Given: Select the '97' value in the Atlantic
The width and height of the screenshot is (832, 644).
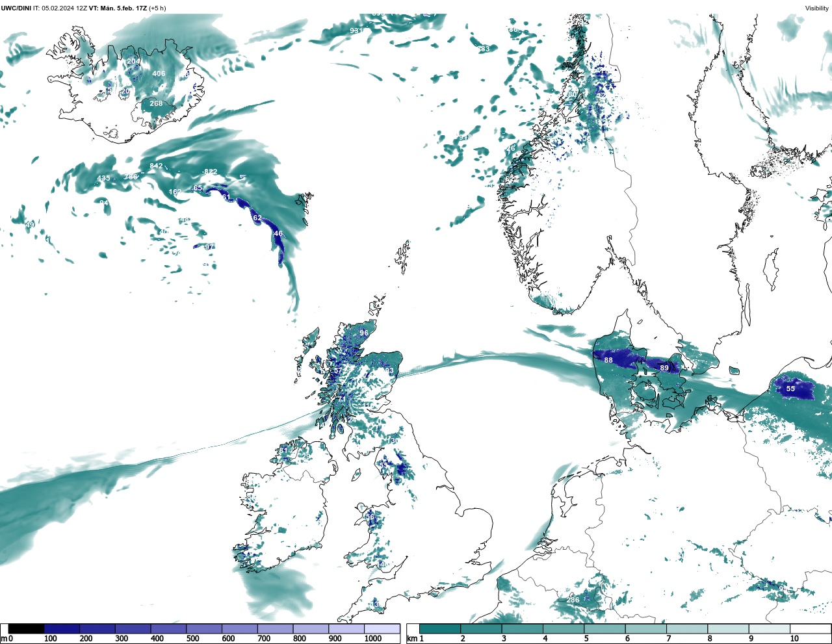Looking at the screenshot, I should click(x=209, y=246).
